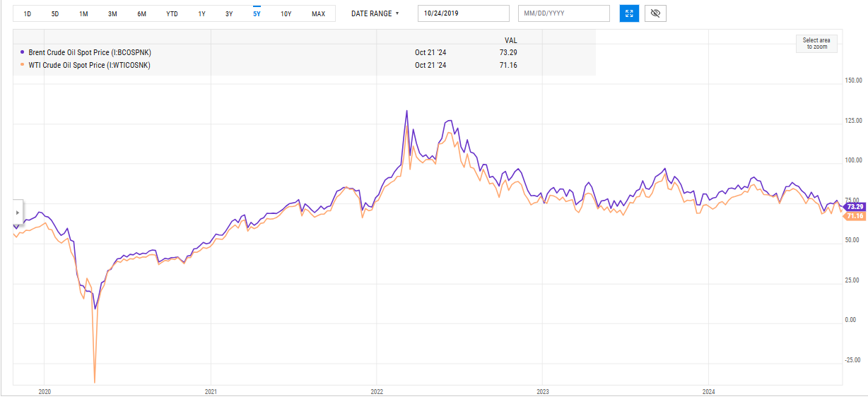Click the blue fullscreen expand icon
This screenshot has width=868, height=399.
click(629, 13)
